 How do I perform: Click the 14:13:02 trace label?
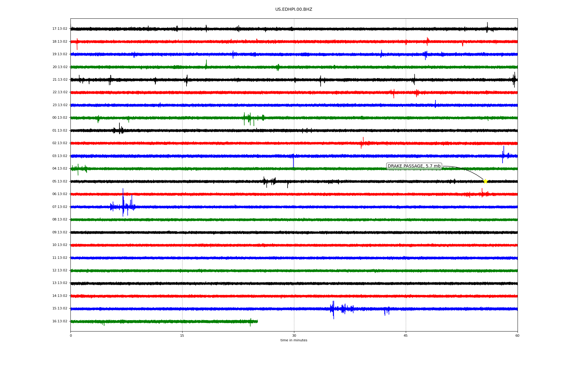(x=60, y=296)
